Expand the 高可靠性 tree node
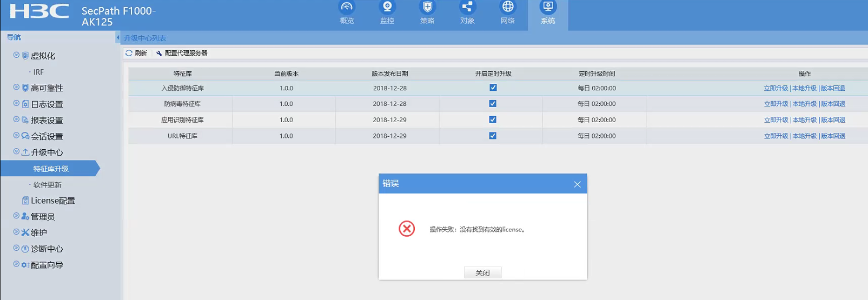Image resolution: width=868 pixels, height=300 pixels. [16, 88]
